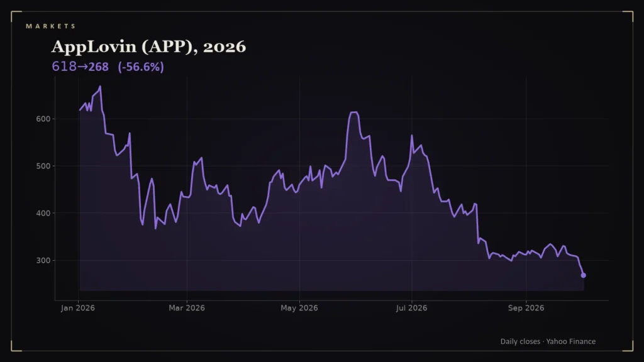Image resolution: width=644 pixels, height=362 pixels.
Task: Click the Jul 2026 x-axis label
Action: [411, 308]
